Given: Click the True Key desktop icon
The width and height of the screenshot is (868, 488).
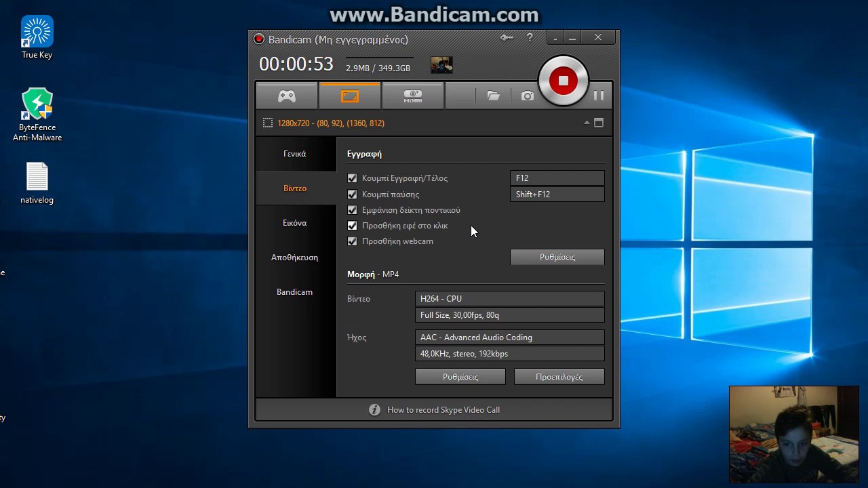Looking at the screenshot, I should [37, 37].
